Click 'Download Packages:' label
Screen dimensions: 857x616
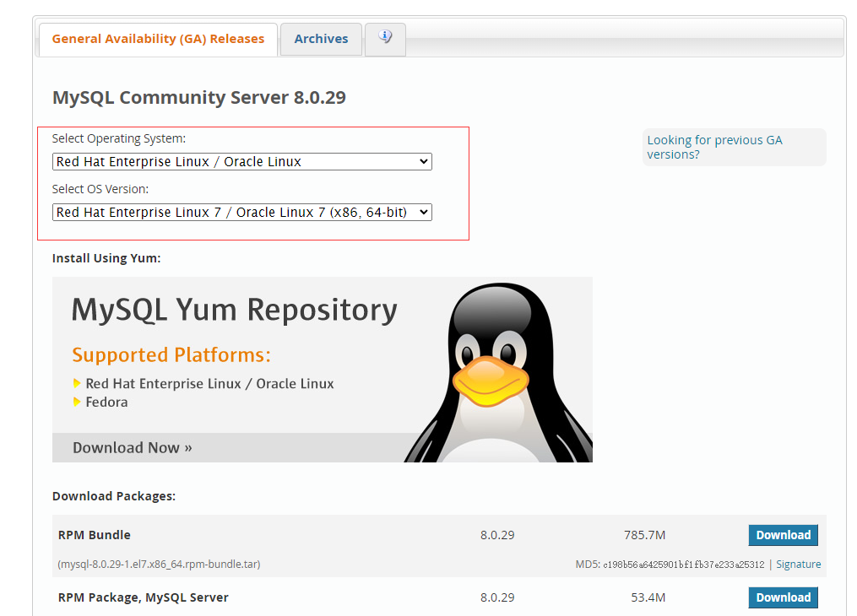[114, 496]
